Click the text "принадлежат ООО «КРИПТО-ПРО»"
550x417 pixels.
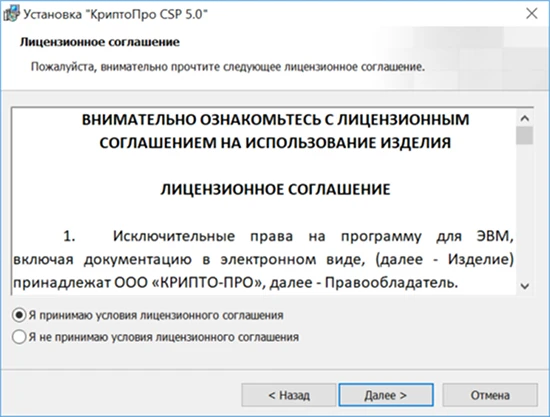pos(139,283)
